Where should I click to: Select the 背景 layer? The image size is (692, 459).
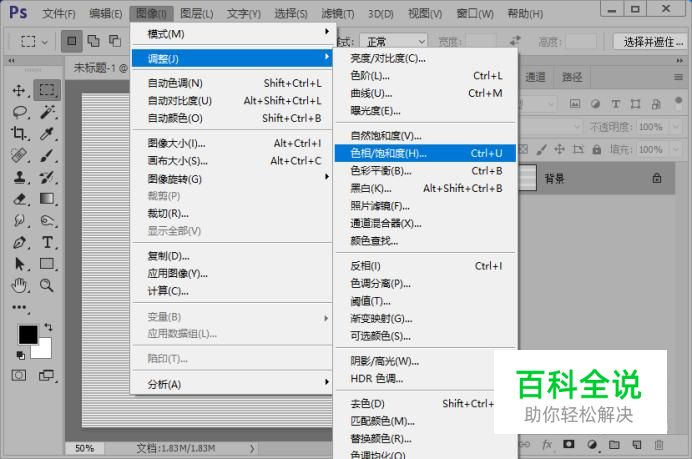pos(596,178)
